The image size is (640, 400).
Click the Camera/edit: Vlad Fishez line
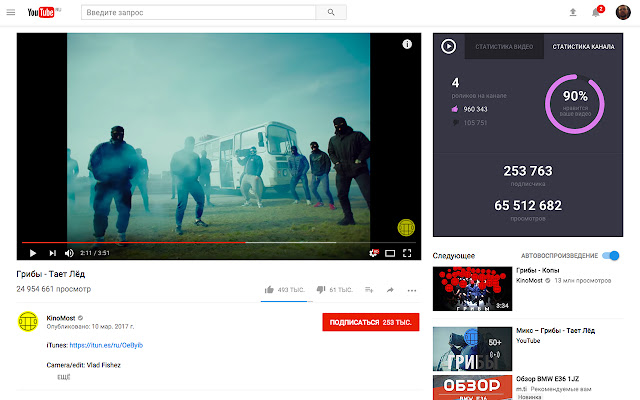point(84,365)
